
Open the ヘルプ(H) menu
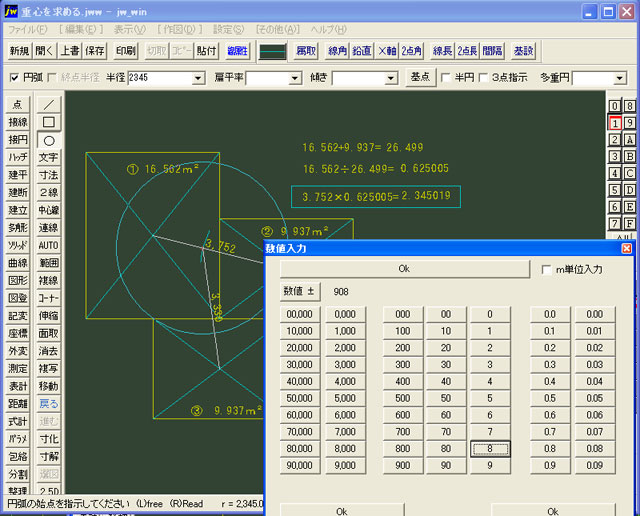click(x=329, y=29)
